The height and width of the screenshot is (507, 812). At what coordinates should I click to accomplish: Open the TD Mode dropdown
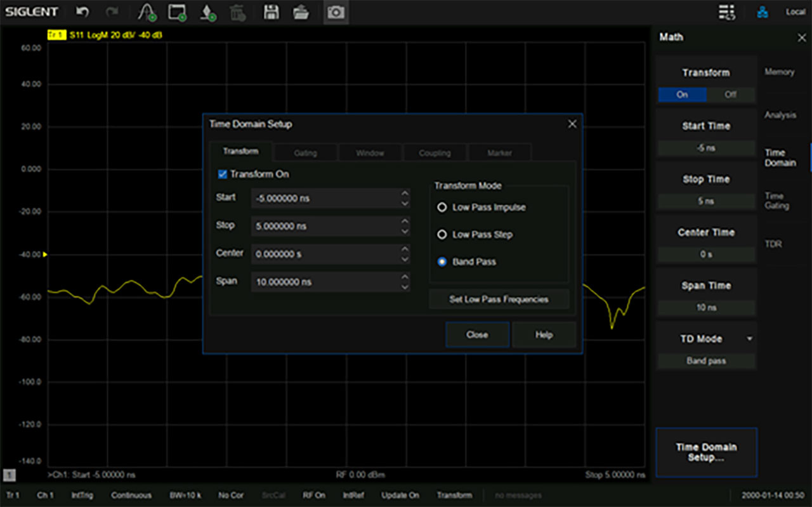click(748, 338)
